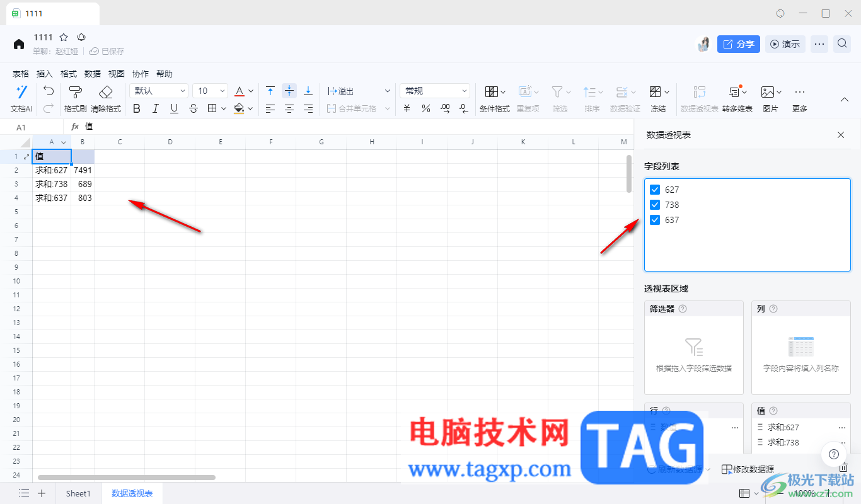Toggle strikethrough formatting
861x504 pixels.
(x=194, y=108)
